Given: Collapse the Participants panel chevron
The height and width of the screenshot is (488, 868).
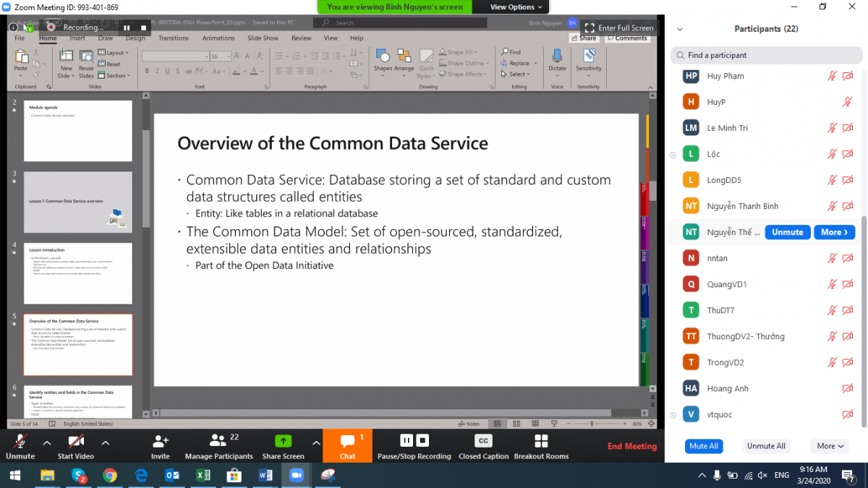Looking at the screenshot, I should (679, 29).
